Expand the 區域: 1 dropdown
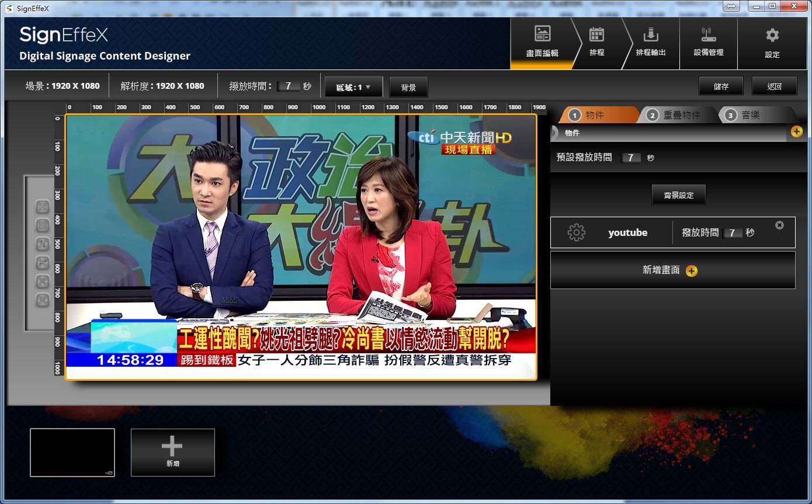 pos(353,87)
